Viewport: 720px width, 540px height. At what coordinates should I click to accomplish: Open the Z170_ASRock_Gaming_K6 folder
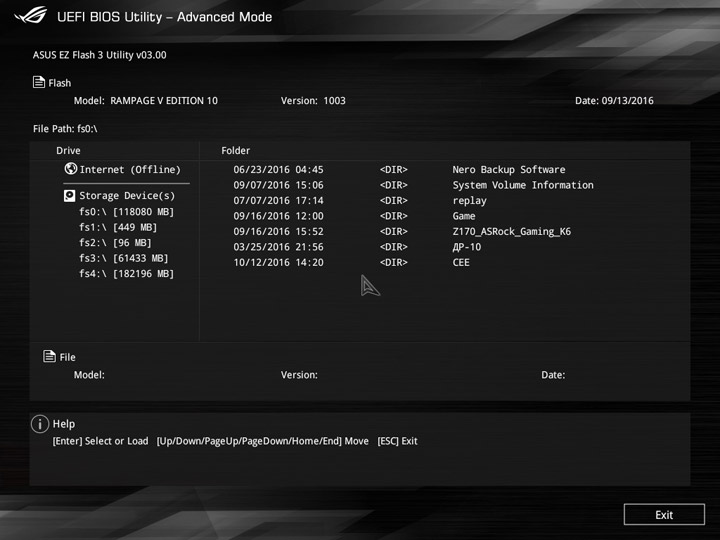512,231
